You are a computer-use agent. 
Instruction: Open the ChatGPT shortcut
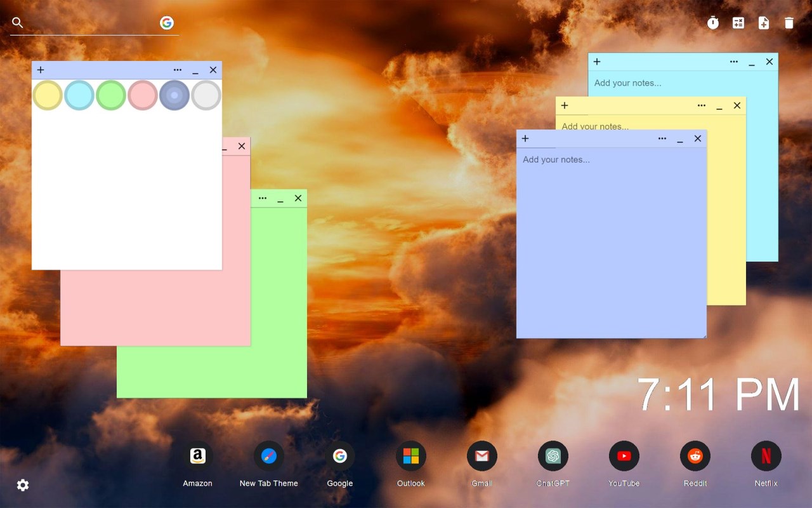point(553,456)
